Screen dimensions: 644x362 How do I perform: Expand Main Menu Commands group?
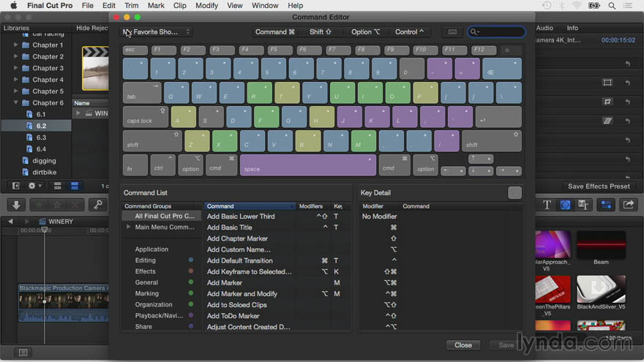coord(129,227)
